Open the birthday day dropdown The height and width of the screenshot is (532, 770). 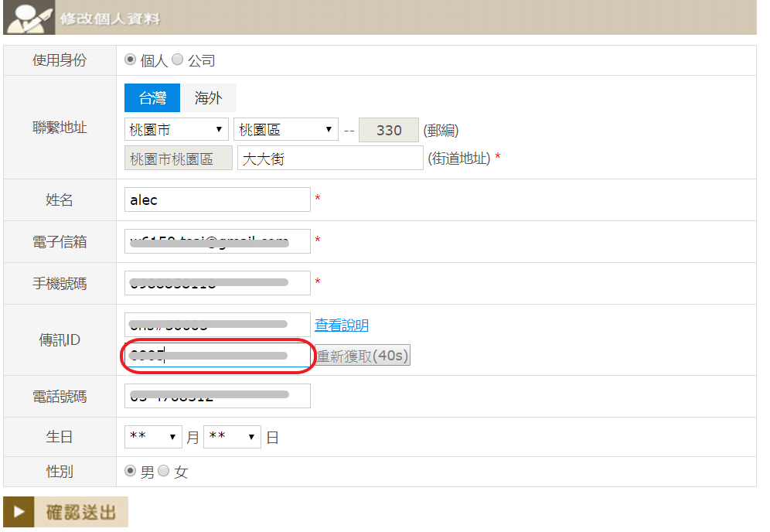click(232, 437)
